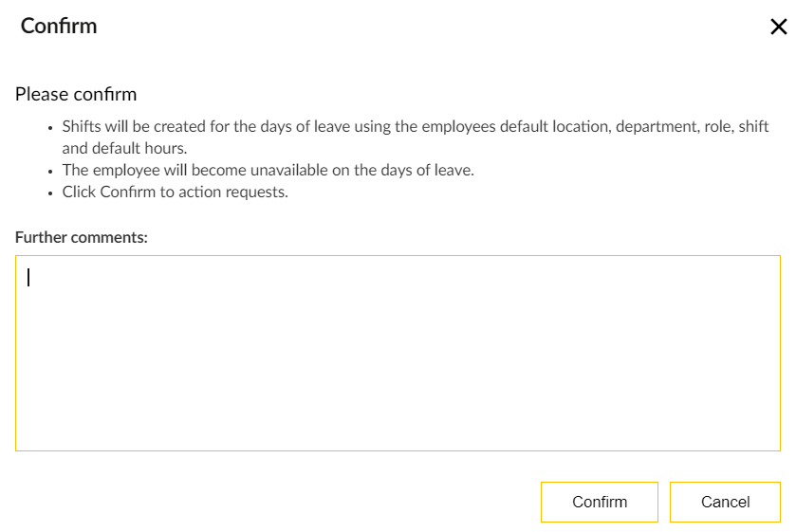
Task: Focus the Further comments text area
Action: [398, 353]
